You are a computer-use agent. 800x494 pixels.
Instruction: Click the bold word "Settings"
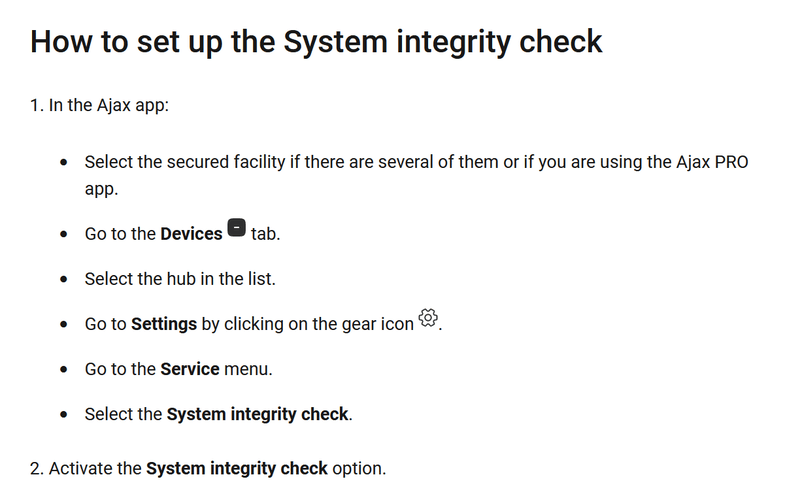(x=164, y=324)
